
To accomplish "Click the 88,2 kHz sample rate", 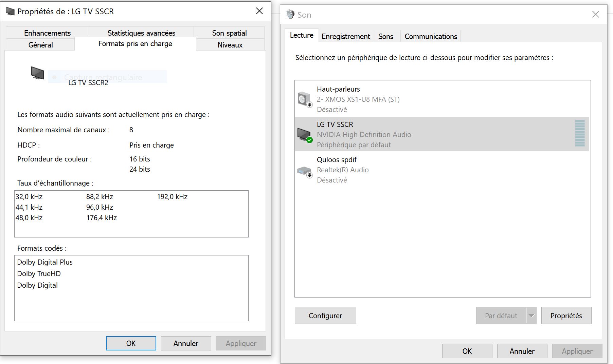I will coord(100,197).
